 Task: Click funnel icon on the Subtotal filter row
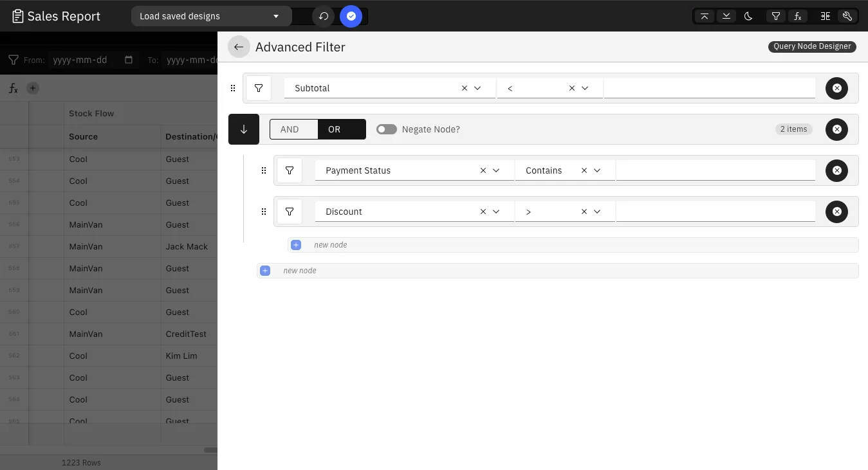pyautogui.click(x=259, y=88)
